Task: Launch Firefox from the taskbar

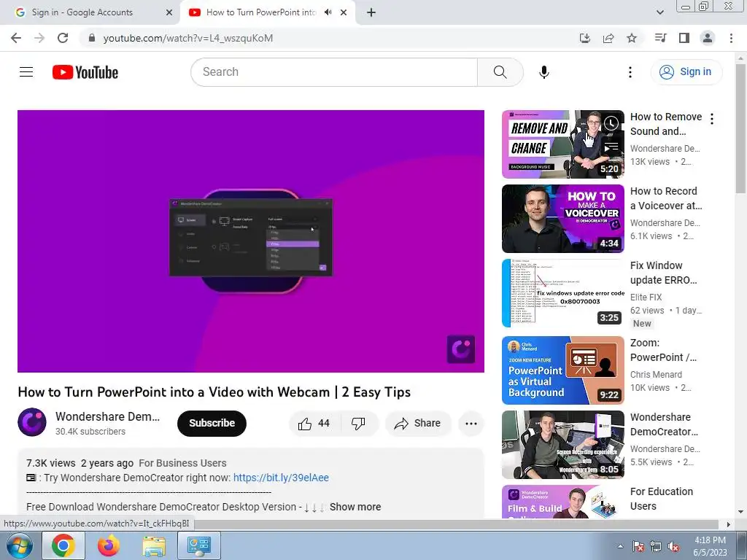Action: pyautogui.click(x=109, y=545)
